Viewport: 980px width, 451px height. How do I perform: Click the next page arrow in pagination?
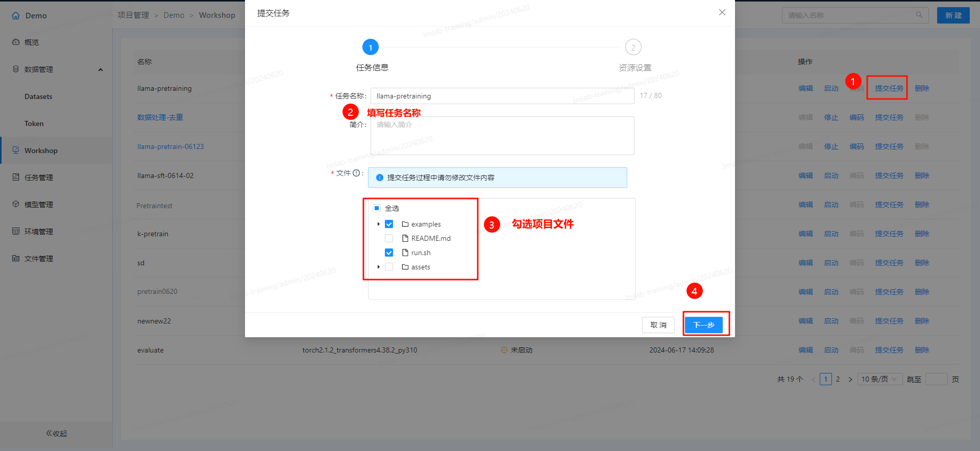850,380
